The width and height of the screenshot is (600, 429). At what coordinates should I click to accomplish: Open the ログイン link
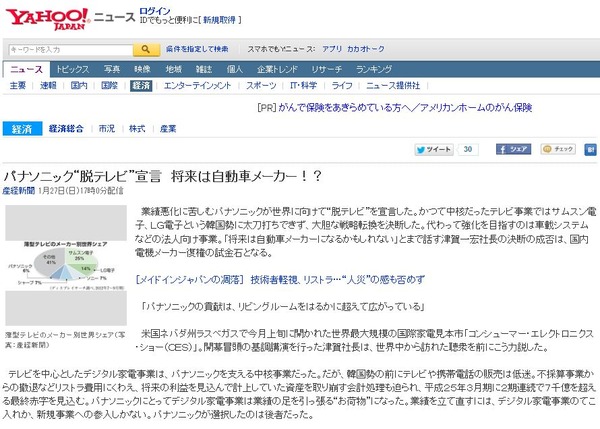[155, 11]
